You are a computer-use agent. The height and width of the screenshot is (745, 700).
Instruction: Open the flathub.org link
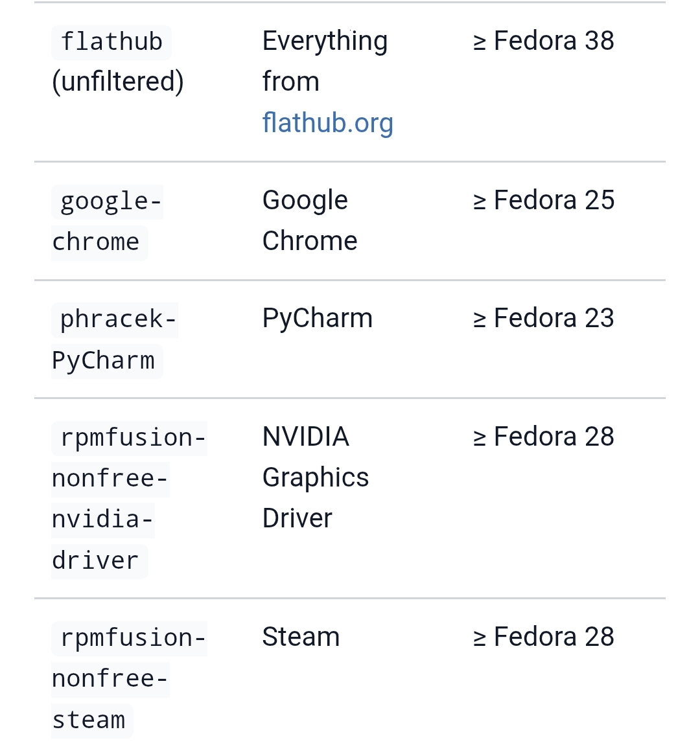[x=327, y=123]
